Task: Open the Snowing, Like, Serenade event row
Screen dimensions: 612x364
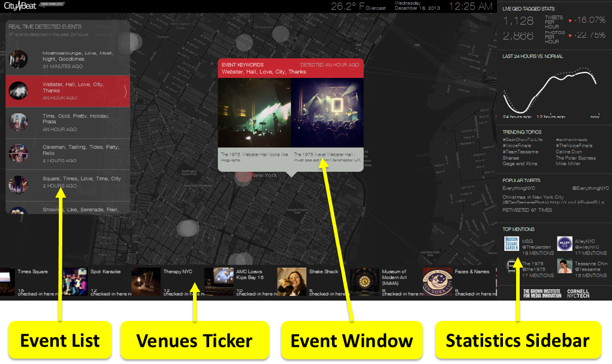Action: [x=68, y=208]
